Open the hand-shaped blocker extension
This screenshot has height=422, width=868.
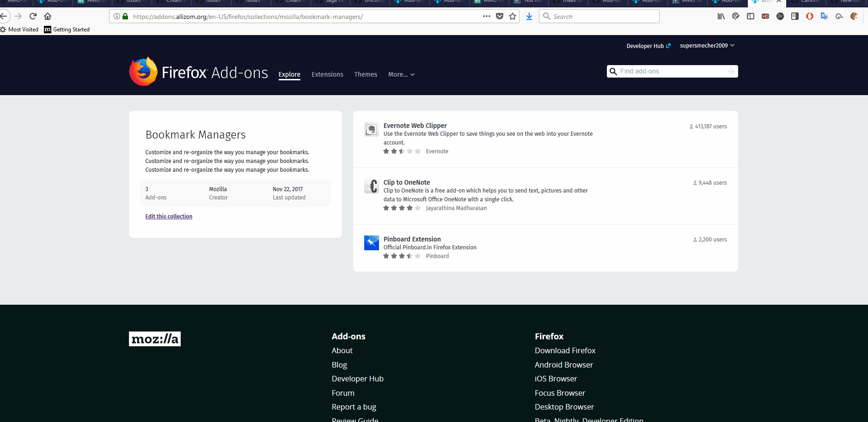809,16
